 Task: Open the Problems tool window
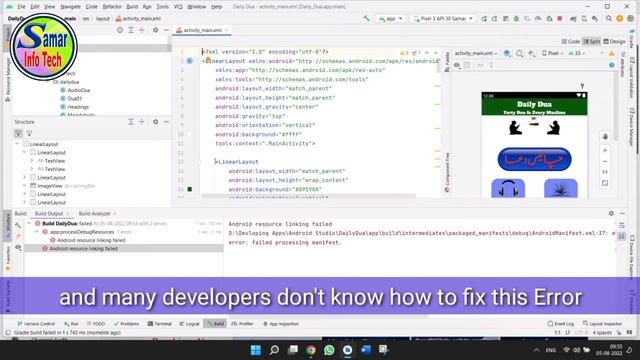click(127, 324)
